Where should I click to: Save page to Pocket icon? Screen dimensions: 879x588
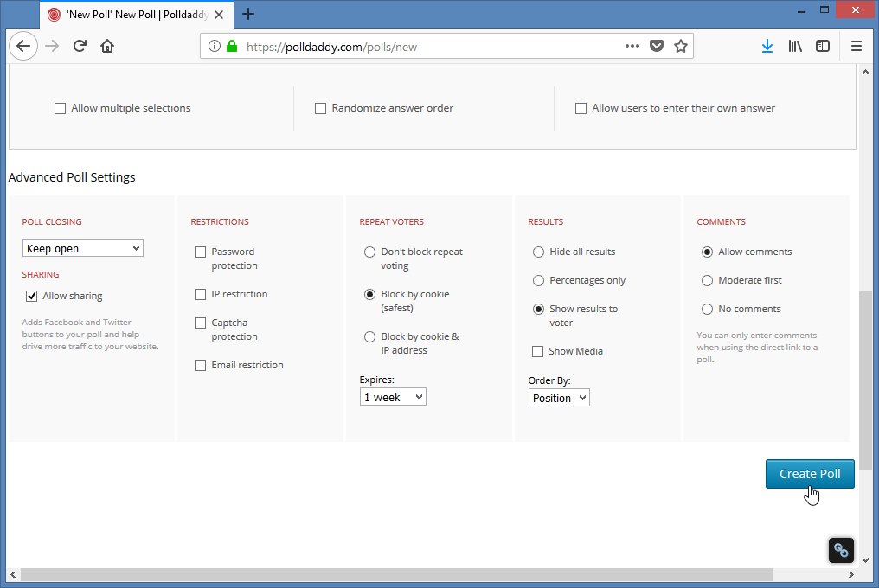click(657, 47)
